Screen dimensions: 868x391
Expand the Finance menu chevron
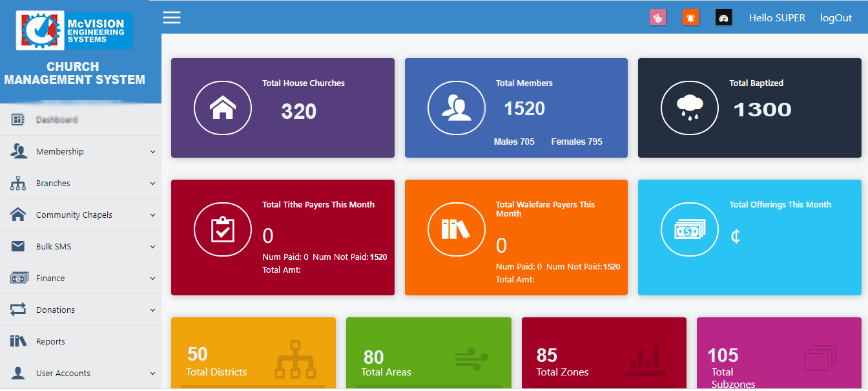tap(152, 279)
